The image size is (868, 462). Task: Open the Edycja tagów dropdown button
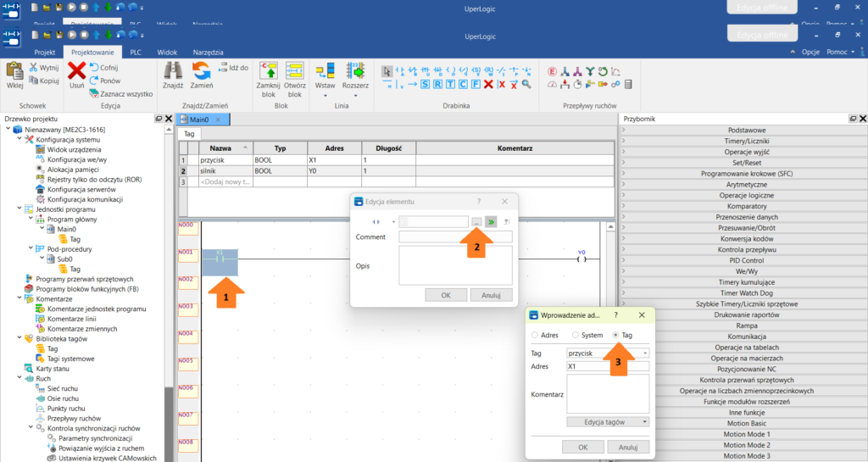click(x=608, y=422)
